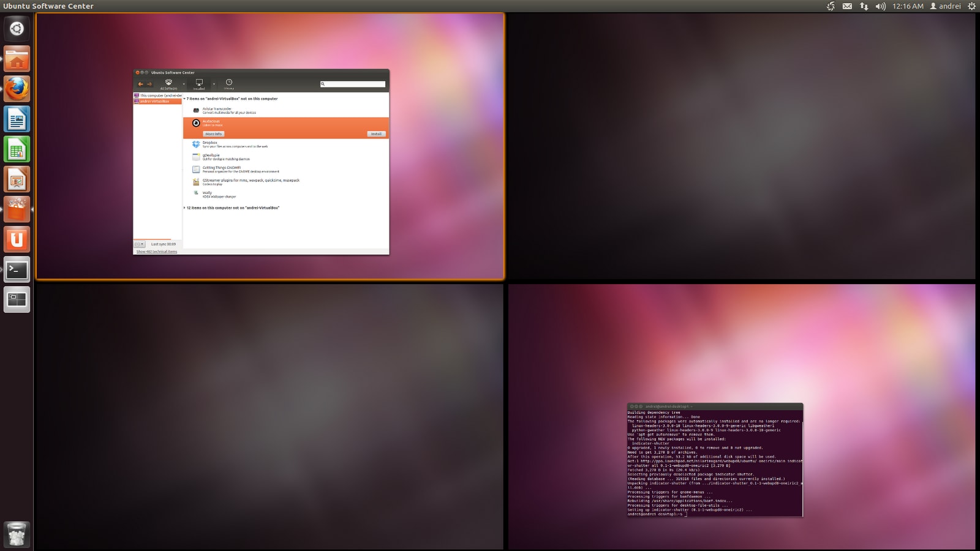
Task: Click the Software Center search field
Action: coord(353,84)
